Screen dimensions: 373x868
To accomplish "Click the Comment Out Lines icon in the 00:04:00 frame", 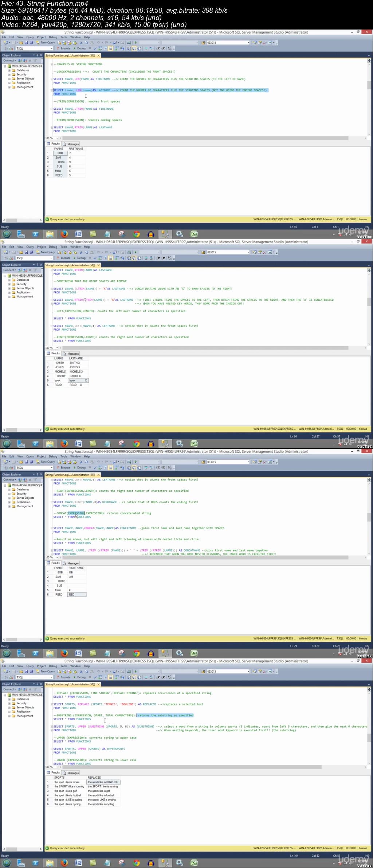I will click(146, 48).
